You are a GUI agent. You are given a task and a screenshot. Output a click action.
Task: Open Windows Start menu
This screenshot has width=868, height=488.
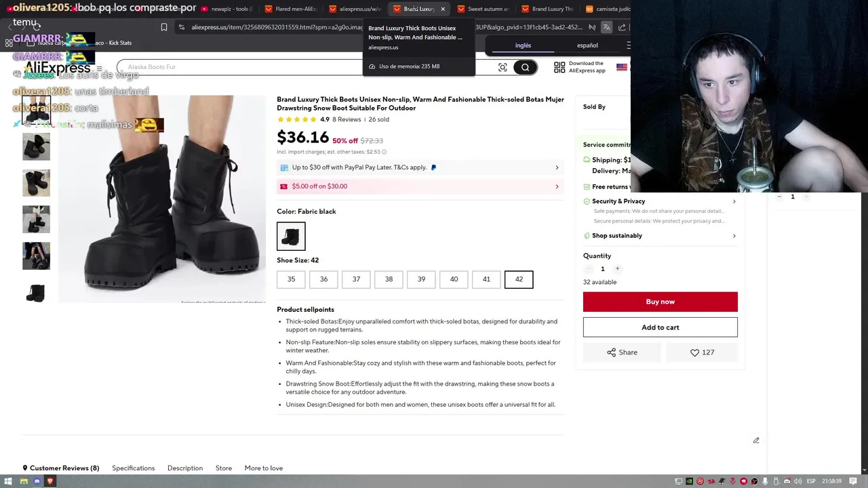[8, 481]
